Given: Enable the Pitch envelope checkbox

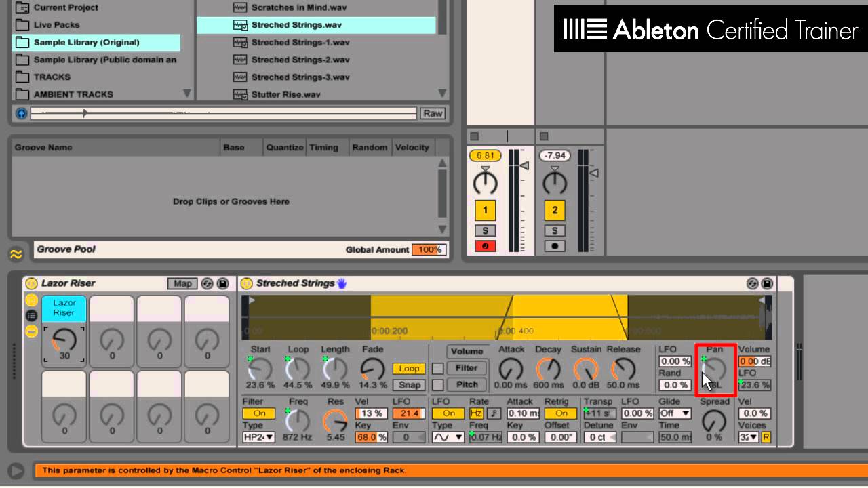Looking at the screenshot, I should (438, 384).
